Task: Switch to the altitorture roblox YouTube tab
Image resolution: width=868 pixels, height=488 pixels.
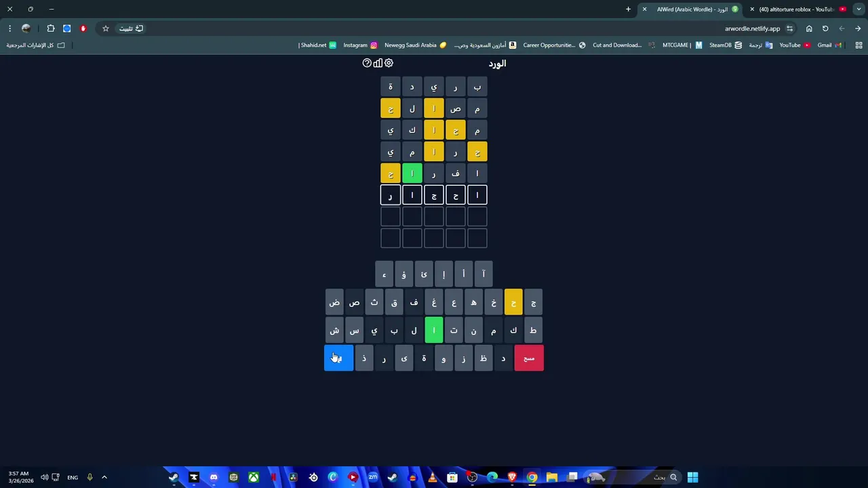Action: [797, 9]
